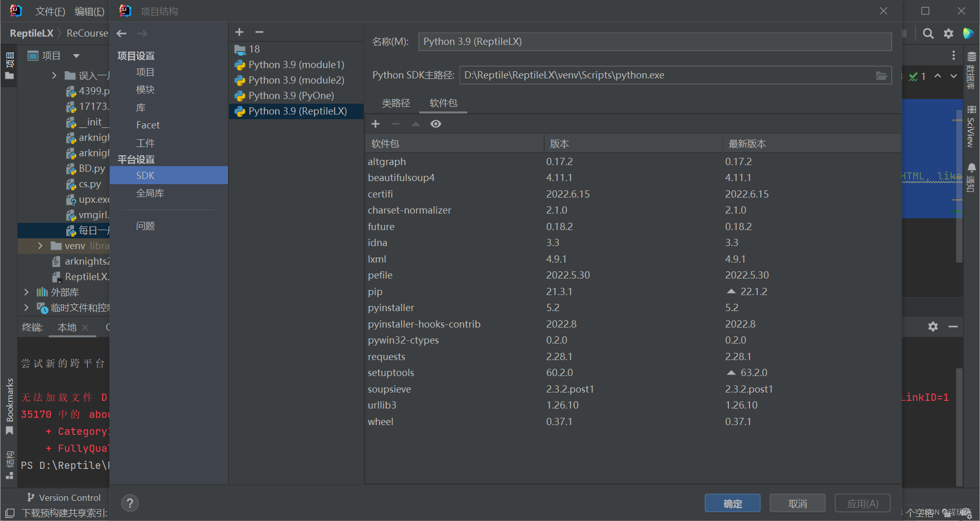Jump to next highlighted problem arrow
The image size is (980, 521).
[954, 76]
